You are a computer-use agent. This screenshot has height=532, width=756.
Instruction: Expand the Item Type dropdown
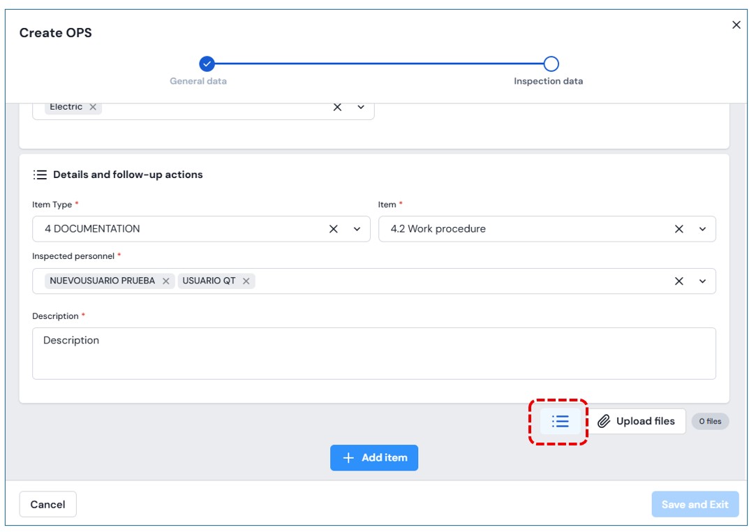click(357, 229)
